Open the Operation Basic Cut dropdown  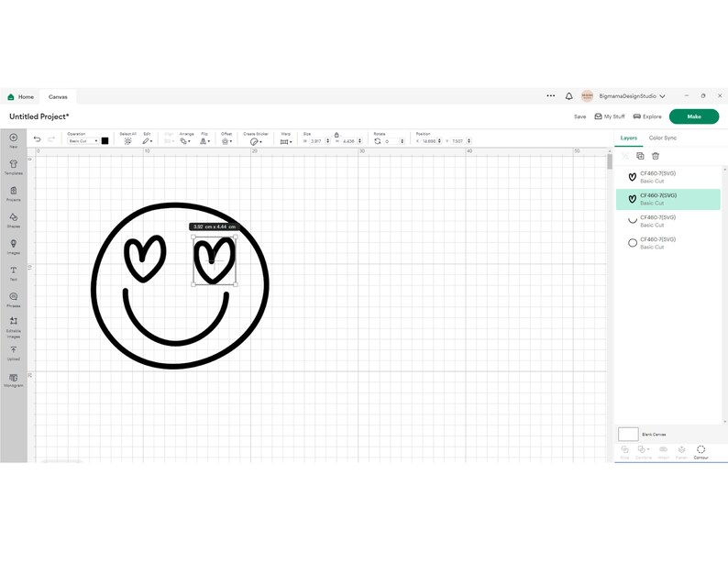tap(83, 141)
